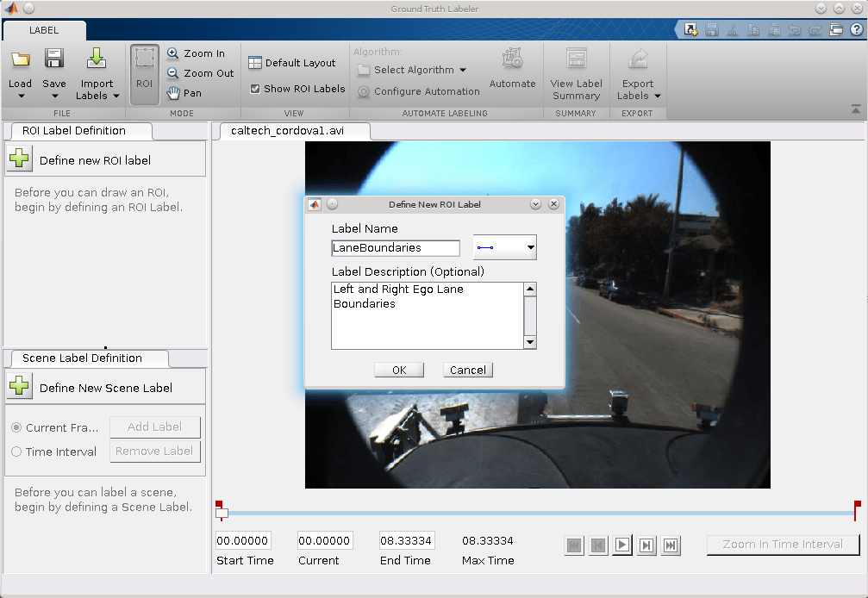Click the paste icon in quick access bar
The width and height of the screenshot is (868, 598).
[774, 29]
